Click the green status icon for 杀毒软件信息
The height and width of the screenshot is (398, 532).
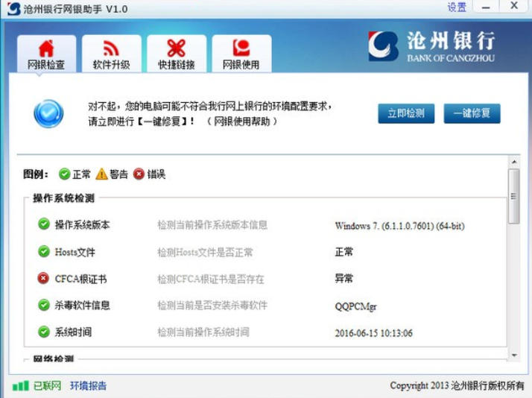point(44,305)
